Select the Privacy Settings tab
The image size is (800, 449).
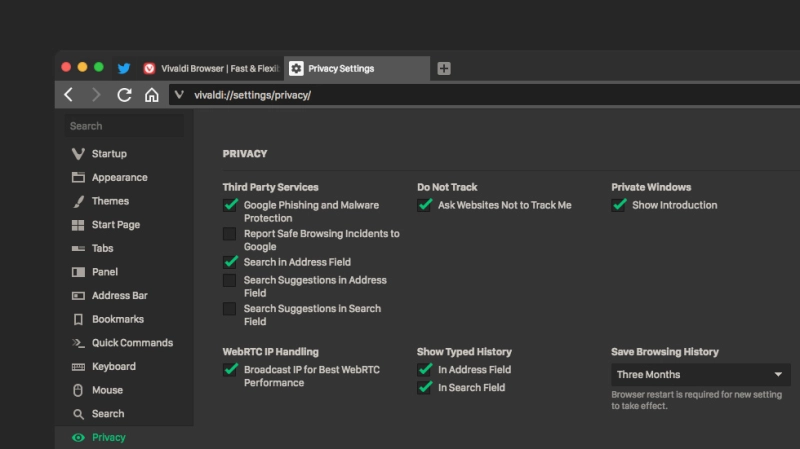(357, 68)
